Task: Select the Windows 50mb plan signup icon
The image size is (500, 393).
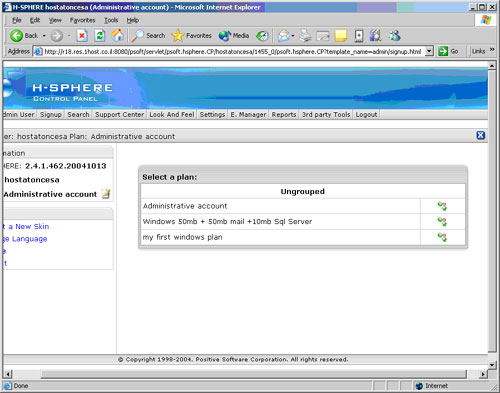Action: (x=442, y=221)
